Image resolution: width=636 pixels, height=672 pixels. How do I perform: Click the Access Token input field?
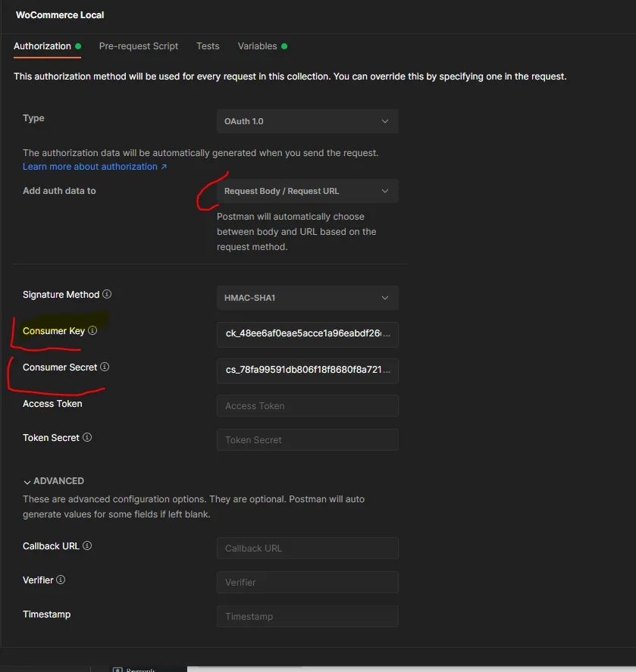pos(308,406)
